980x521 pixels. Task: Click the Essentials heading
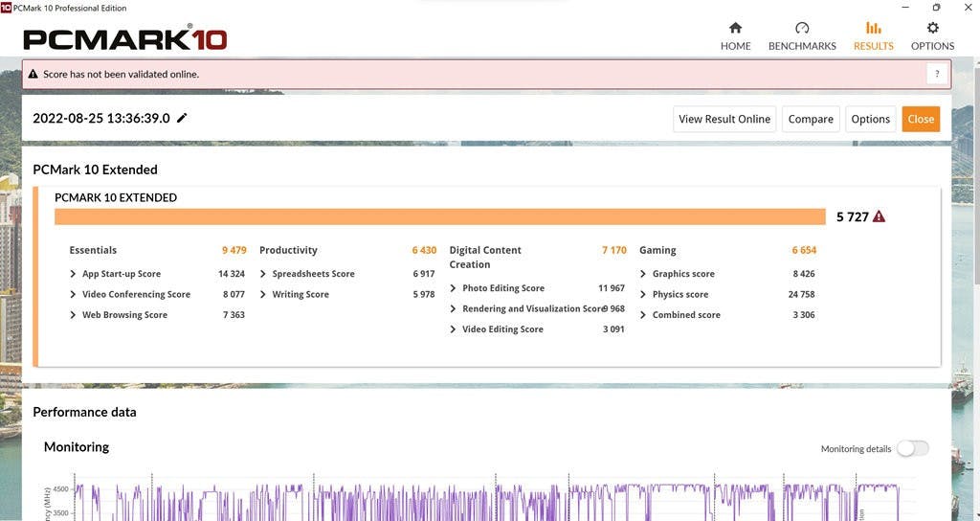(x=93, y=250)
